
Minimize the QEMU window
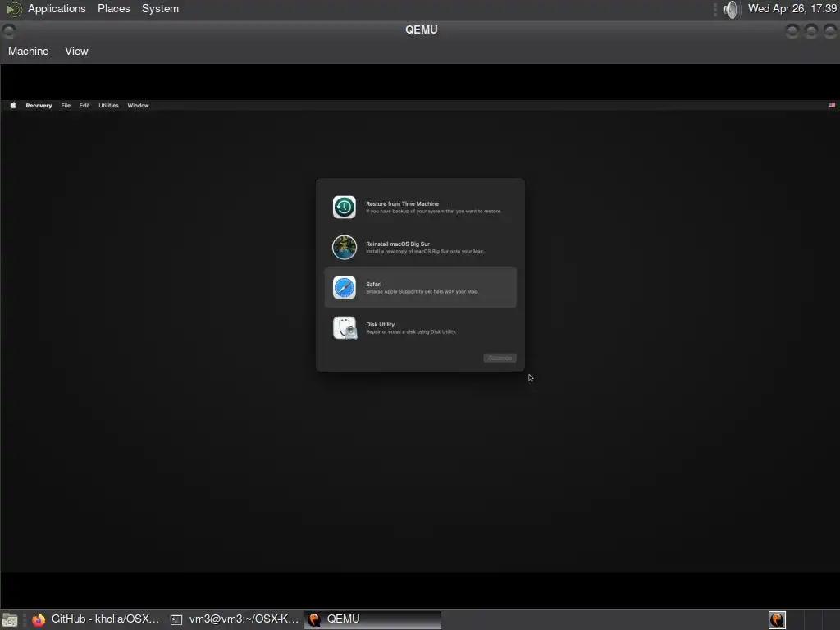[792, 31]
